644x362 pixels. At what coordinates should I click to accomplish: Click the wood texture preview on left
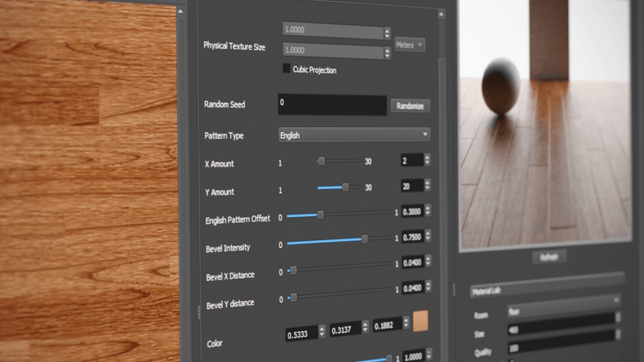[x=88, y=183]
